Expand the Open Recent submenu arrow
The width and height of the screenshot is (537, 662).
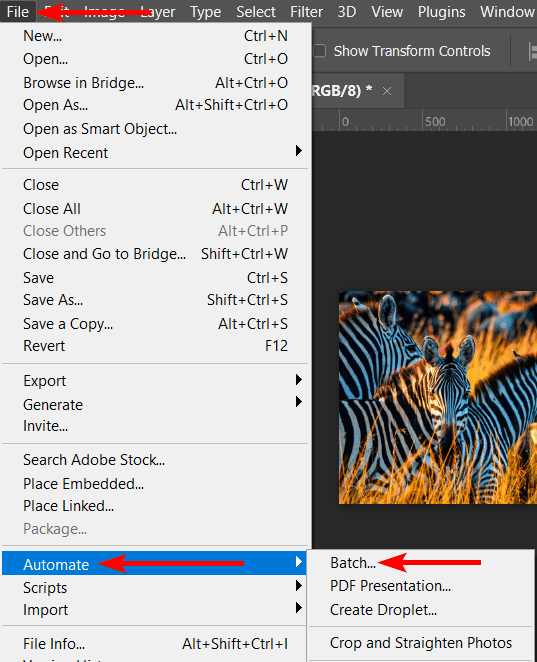coord(298,151)
